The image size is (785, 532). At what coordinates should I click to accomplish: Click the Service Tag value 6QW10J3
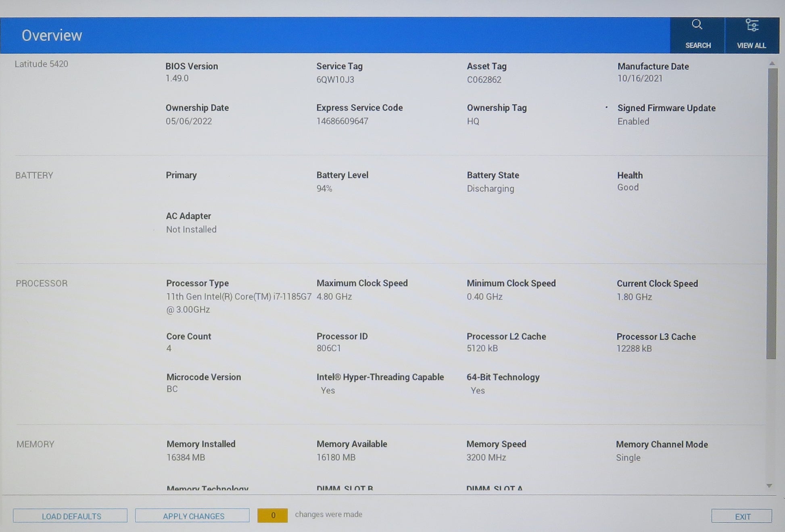(335, 79)
